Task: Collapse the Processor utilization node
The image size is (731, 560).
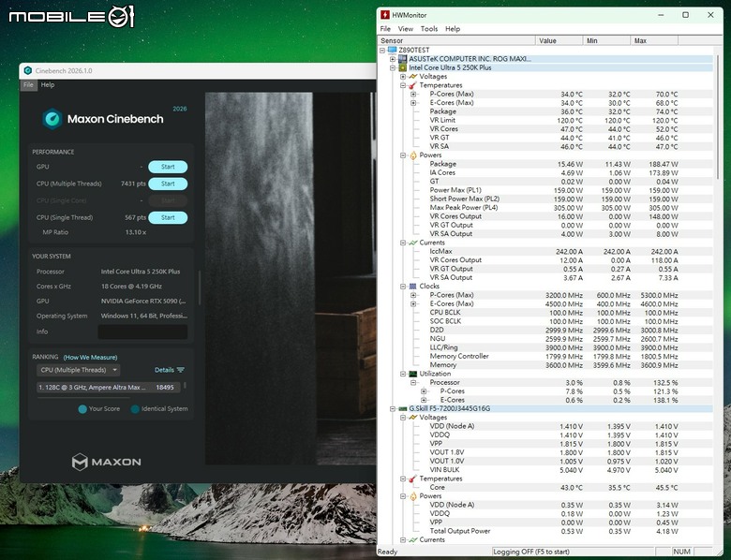Action: [x=413, y=382]
